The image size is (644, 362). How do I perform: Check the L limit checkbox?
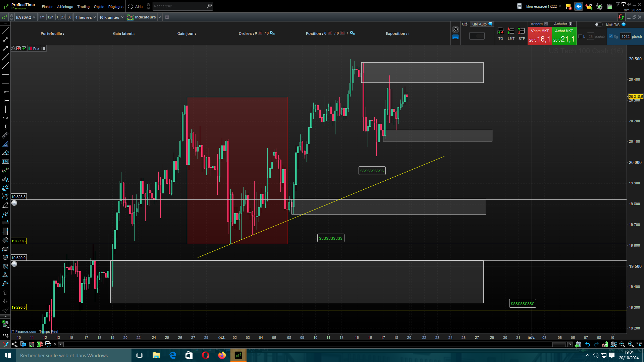[x=580, y=36]
